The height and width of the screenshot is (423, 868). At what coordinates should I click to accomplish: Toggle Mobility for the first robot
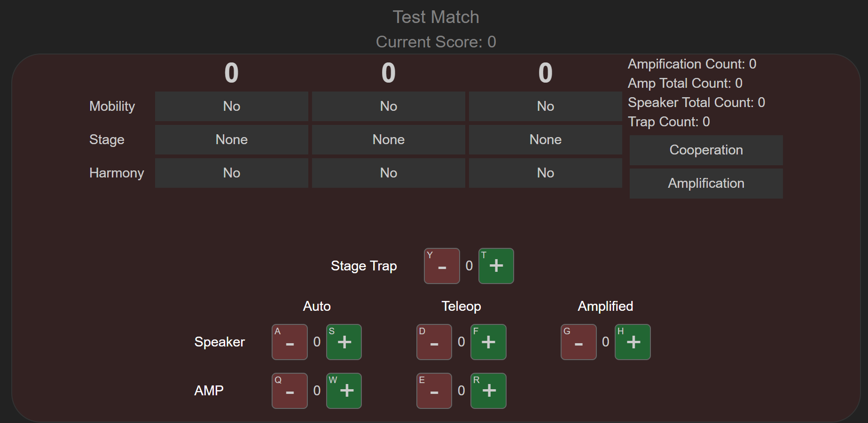[x=232, y=106]
